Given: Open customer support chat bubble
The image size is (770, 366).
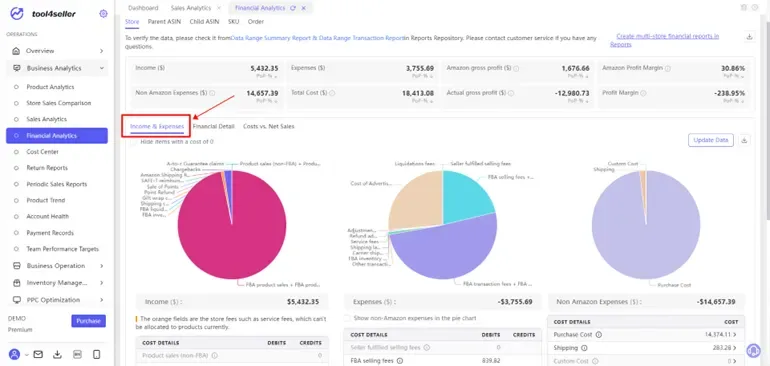Looking at the screenshot, I should [753, 350].
